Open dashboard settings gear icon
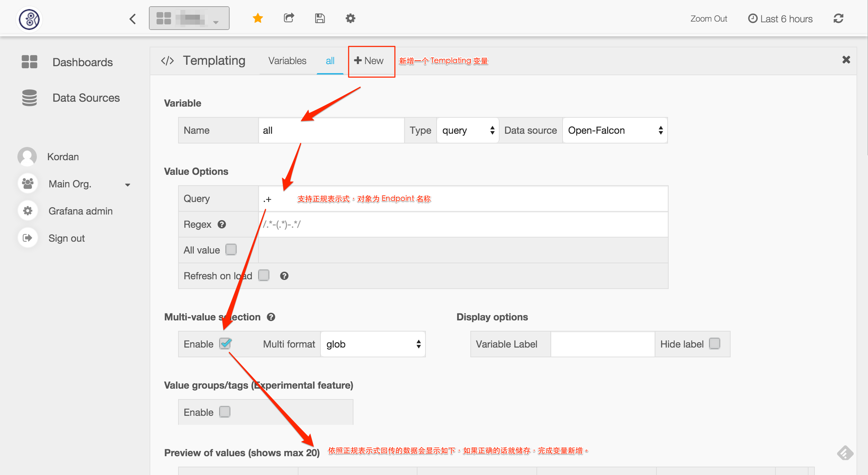Viewport: 868px width, 475px height. [x=350, y=18]
